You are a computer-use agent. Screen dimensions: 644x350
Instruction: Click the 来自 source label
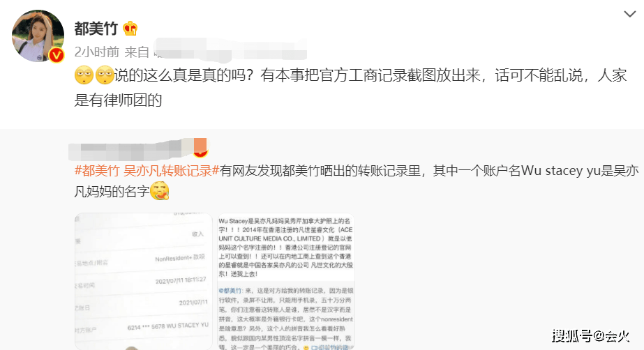[137, 52]
